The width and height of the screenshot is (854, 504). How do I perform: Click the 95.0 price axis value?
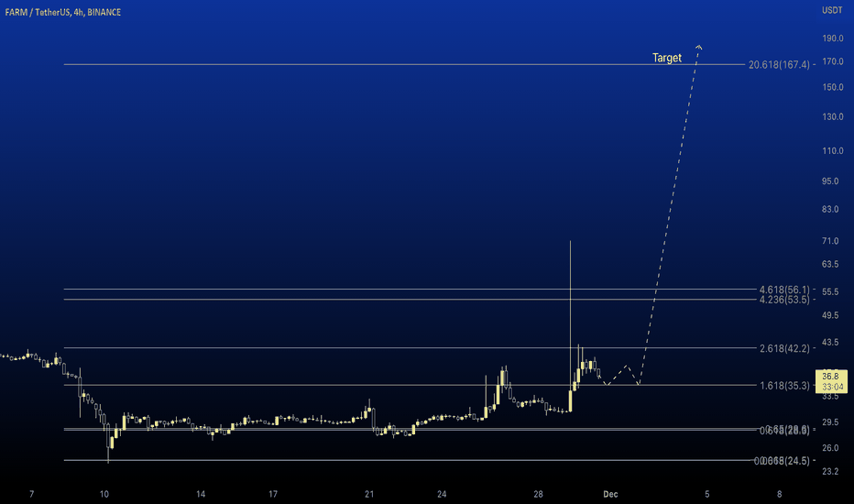coord(830,181)
